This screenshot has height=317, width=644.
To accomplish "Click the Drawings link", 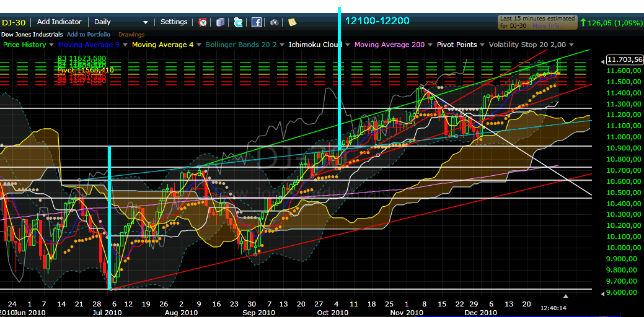I will coord(131,35).
